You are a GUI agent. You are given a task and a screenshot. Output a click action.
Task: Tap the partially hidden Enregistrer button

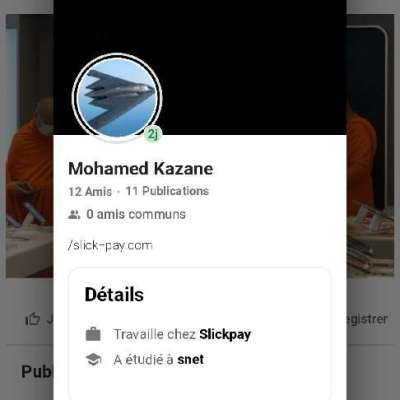point(367,319)
